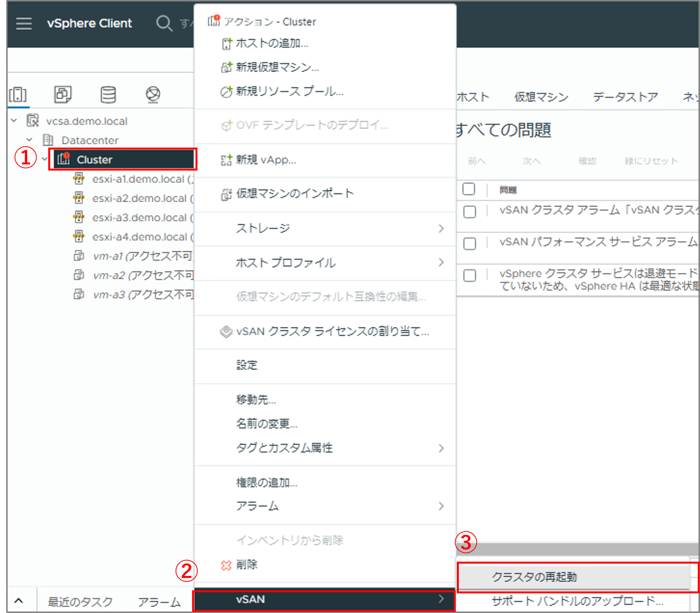
Task: Expand the タグとカスタム属性 submenu arrow
Action: pyautogui.click(x=441, y=448)
